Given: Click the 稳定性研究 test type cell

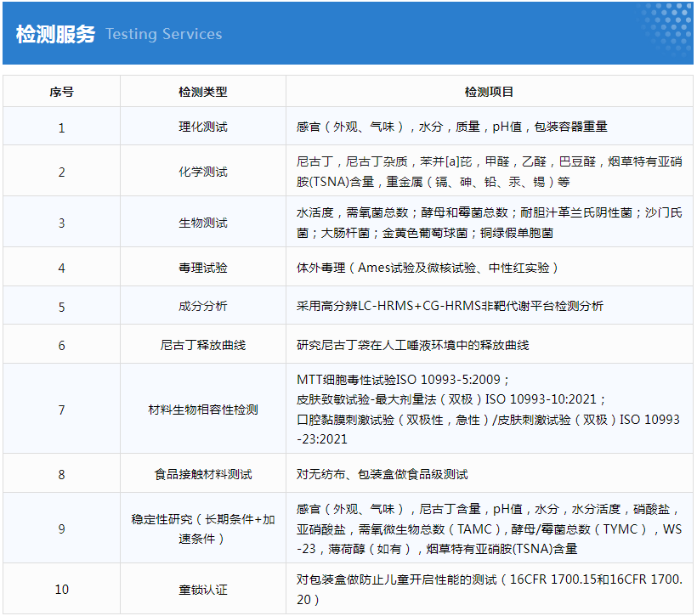Looking at the screenshot, I should (x=202, y=528).
